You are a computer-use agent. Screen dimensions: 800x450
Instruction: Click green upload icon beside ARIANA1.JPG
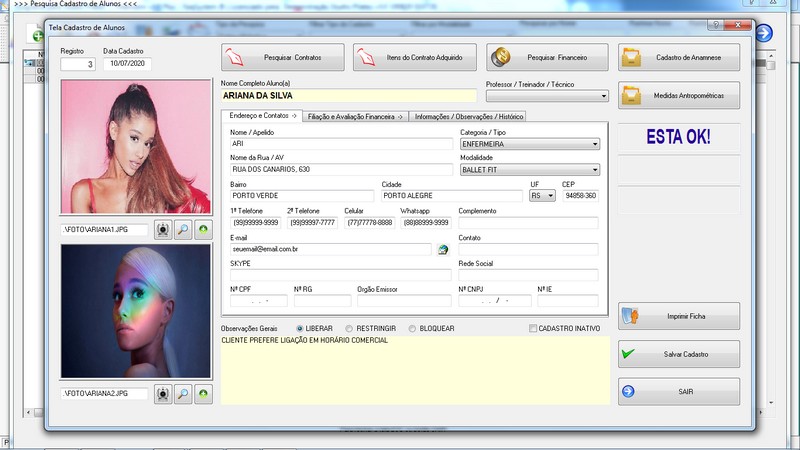[203, 230]
